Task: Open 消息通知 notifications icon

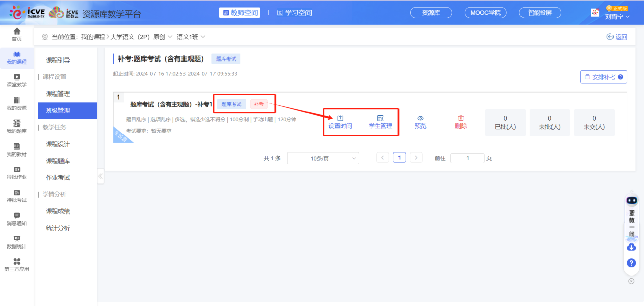Action: pyautogui.click(x=17, y=219)
